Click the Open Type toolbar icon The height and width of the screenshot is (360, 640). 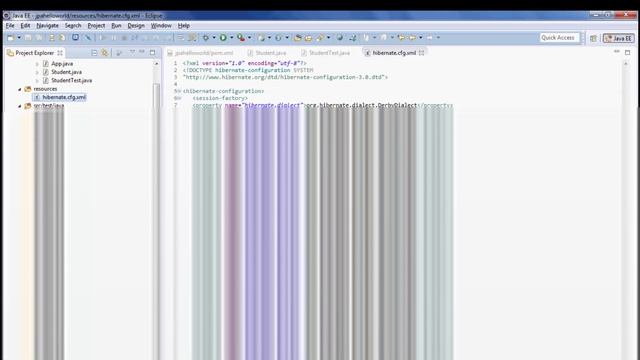coord(298,38)
